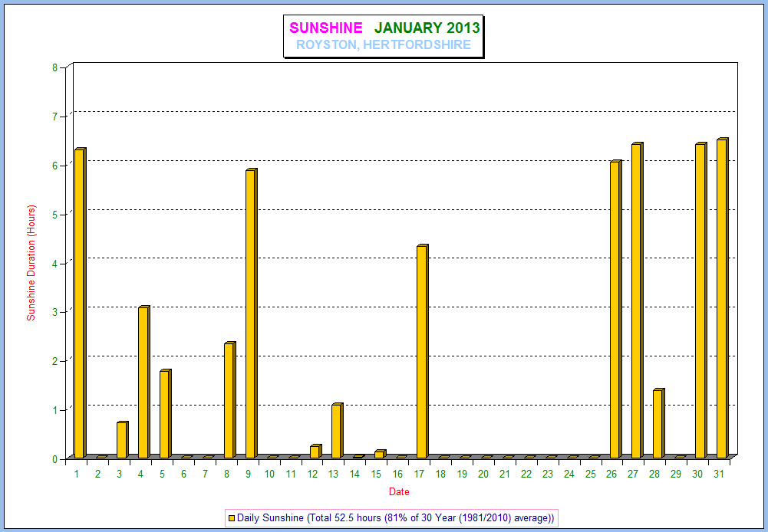Select the sunshine bar for date 1
768x532 pixels.
[x=80, y=303]
